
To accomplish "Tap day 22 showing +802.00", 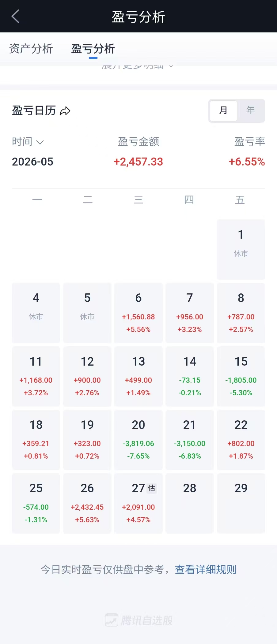I will tap(241, 440).
